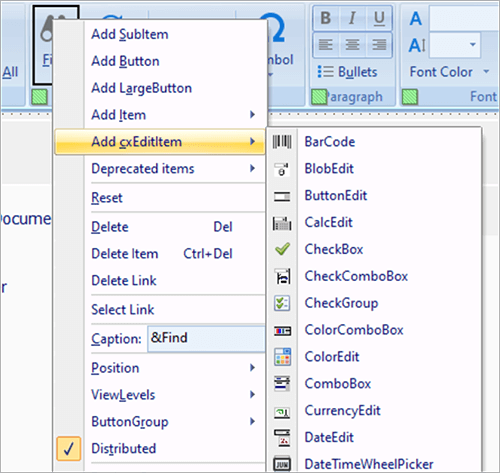Click the CheckGroup icon
Viewport: 500px width, 473px height.
pos(282,303)
